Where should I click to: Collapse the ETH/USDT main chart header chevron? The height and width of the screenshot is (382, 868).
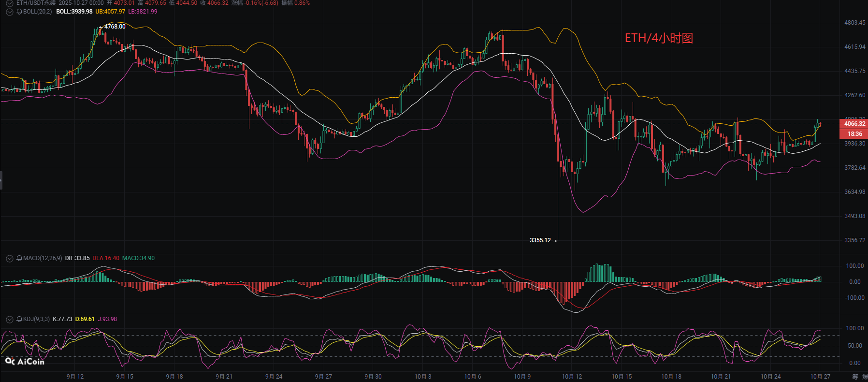tap(9, 3)
